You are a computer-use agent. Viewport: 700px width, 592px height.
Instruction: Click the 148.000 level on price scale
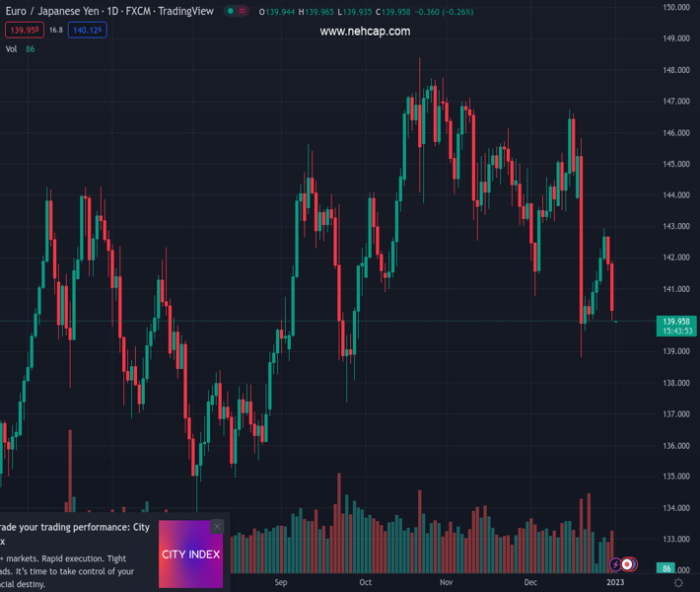(x=675, y=70)
